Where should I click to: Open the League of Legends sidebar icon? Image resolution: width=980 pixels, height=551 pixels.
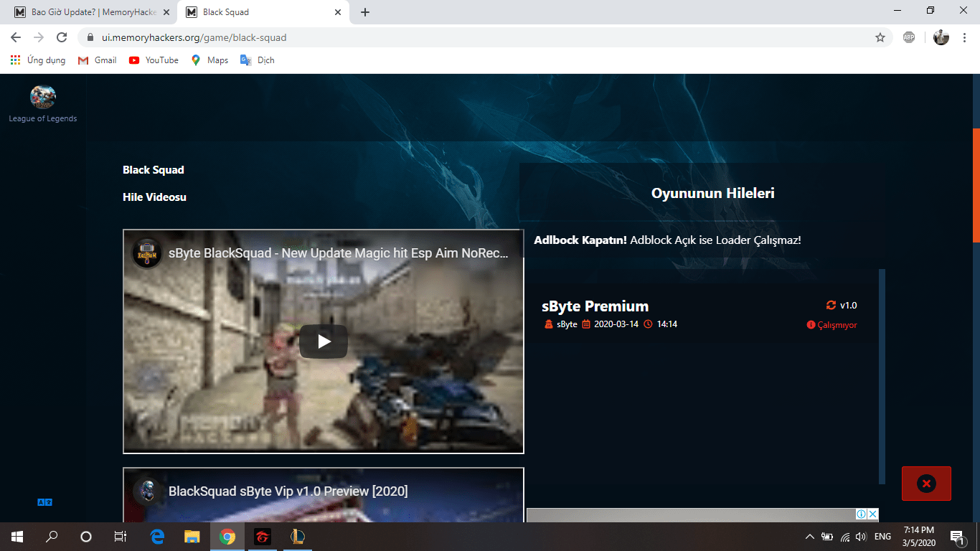[x=42, y=97]
